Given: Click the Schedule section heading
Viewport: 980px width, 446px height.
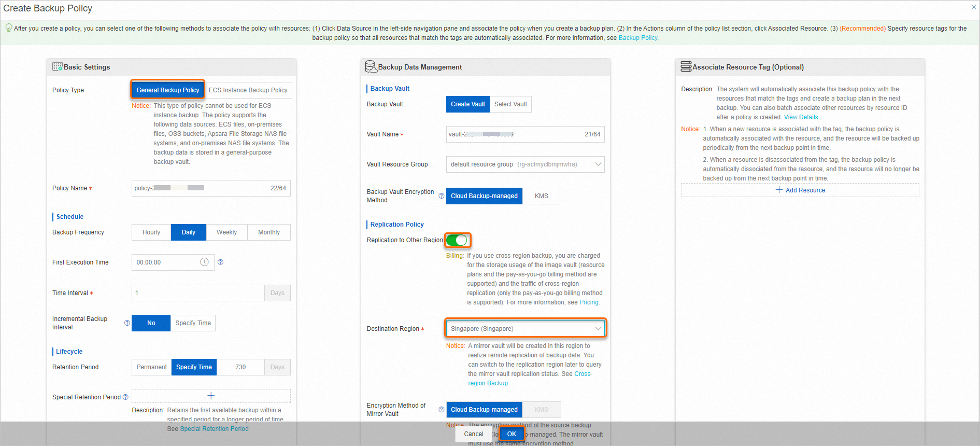Looking at the screenshot, I should click(x=70, y=217).
